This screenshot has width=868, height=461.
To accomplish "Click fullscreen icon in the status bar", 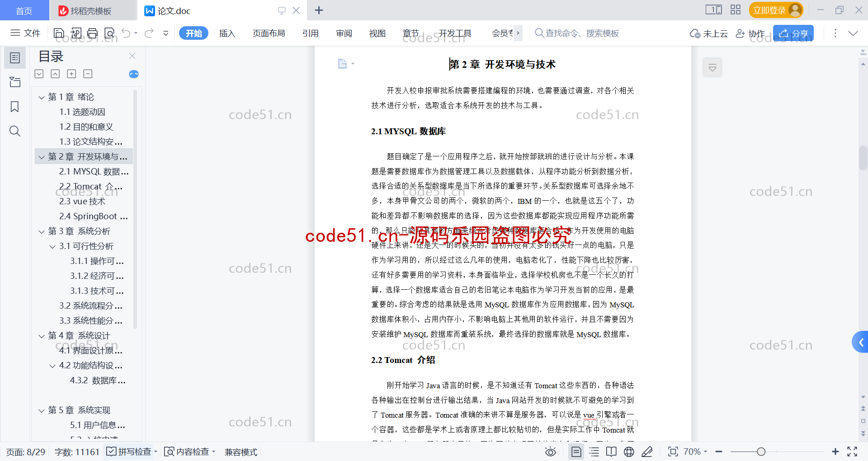I will click(x=852, y=452).
